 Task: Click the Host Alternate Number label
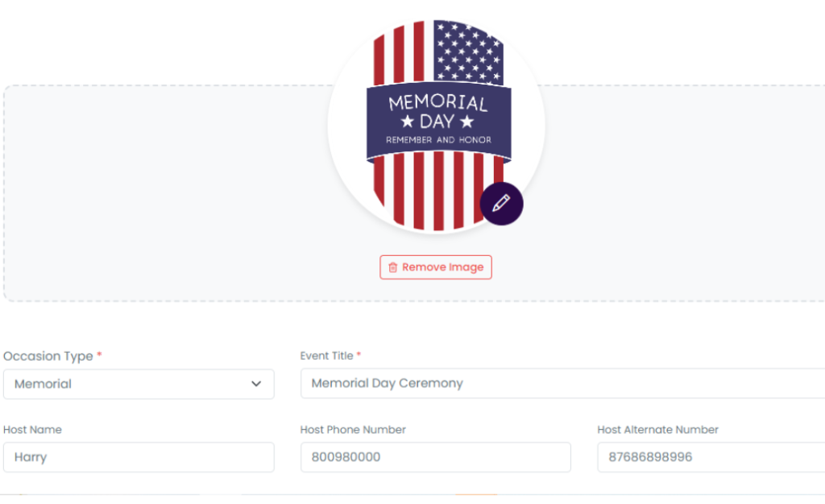coord(657,430)
